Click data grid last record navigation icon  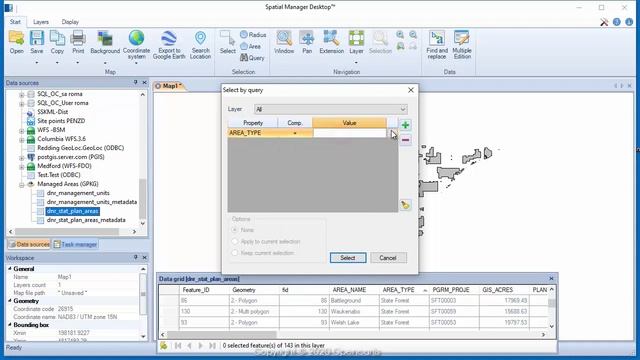click(x=212, y=346)
